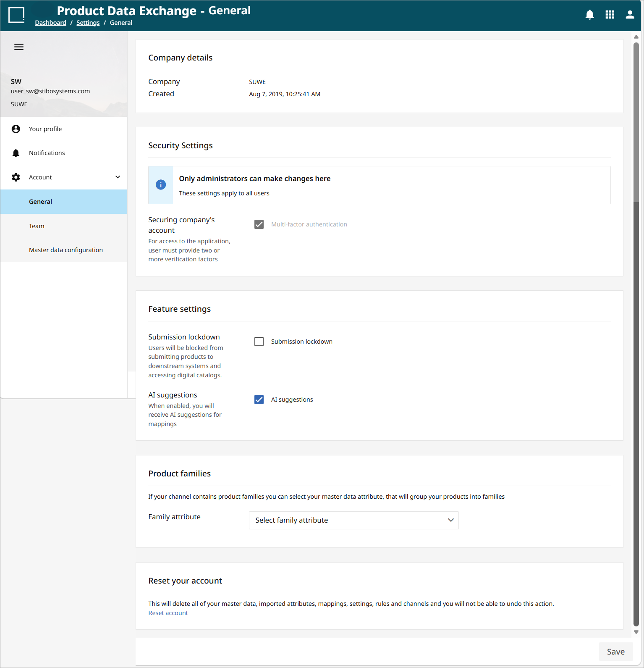Enable the Submission lockdown checkbox

(259, 342)
